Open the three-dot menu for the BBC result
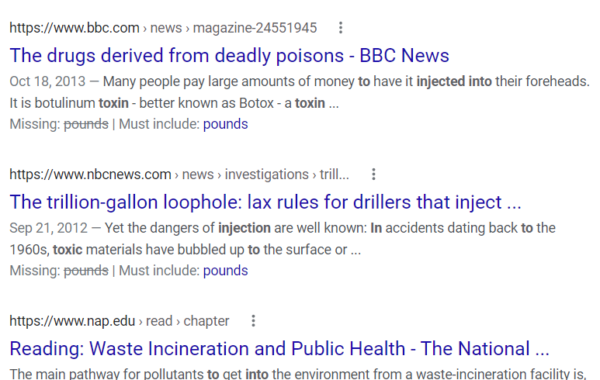 pyautogui.click(x=341, y=28)
